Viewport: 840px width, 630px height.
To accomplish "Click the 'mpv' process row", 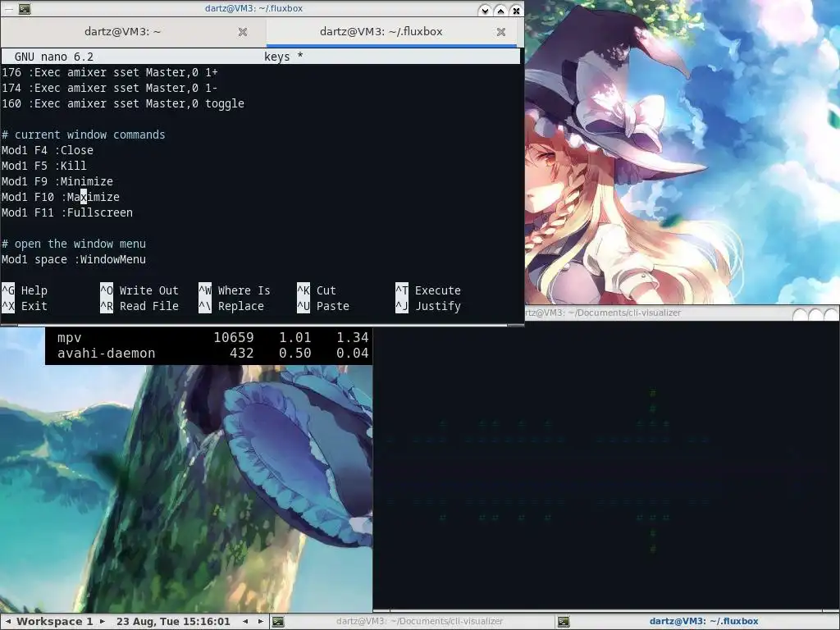I will pyautogui.click(x=212, y=337).
